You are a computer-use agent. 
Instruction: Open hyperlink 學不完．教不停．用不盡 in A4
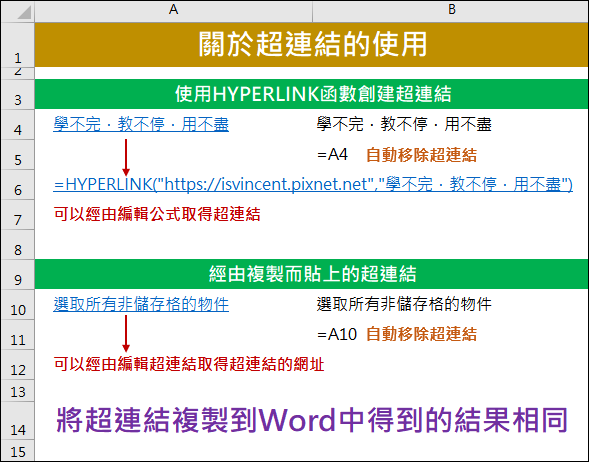tap(141, 124)
